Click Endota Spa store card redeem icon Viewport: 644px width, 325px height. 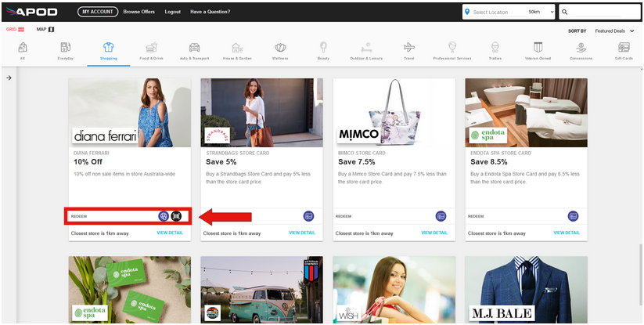(573, 216)
